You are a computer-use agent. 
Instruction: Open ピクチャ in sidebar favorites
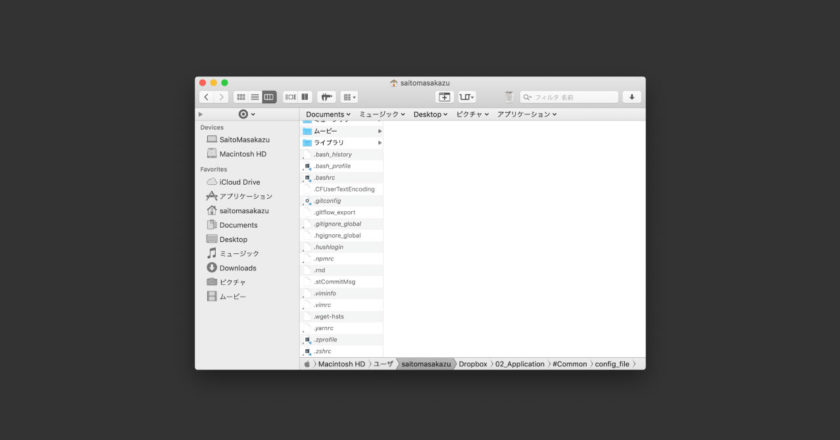pos(226,282)
